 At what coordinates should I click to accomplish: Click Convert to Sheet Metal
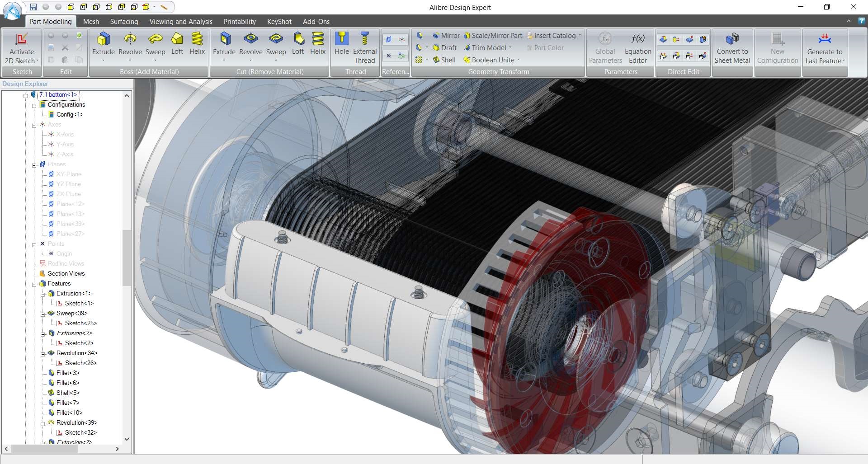pos(732,47)
